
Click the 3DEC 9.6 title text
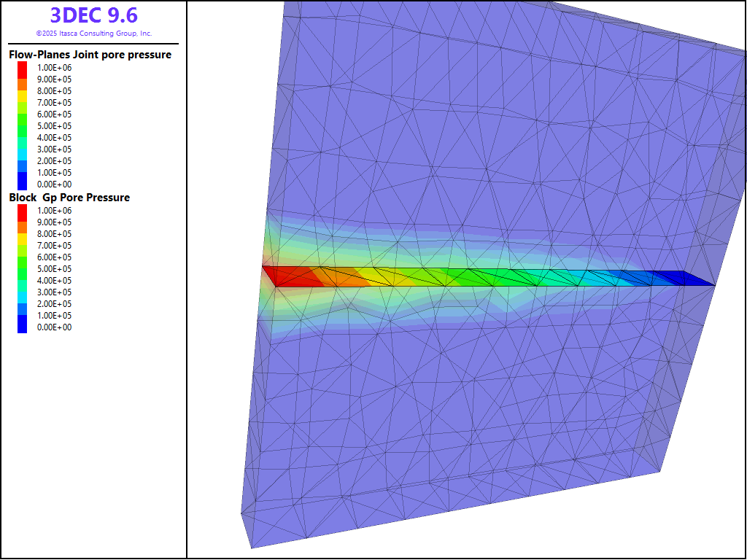click(x=93, y=15)
